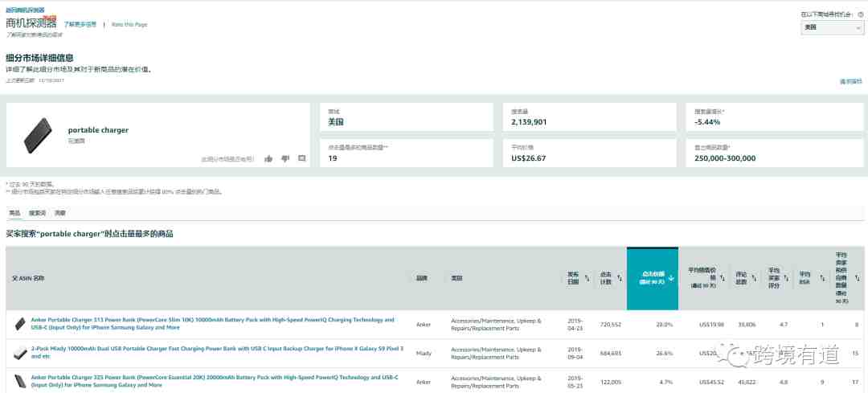Viewport: 868px width, 393px height.
Task: Sort by average BSR column arrows
Action: pos(823,278)
